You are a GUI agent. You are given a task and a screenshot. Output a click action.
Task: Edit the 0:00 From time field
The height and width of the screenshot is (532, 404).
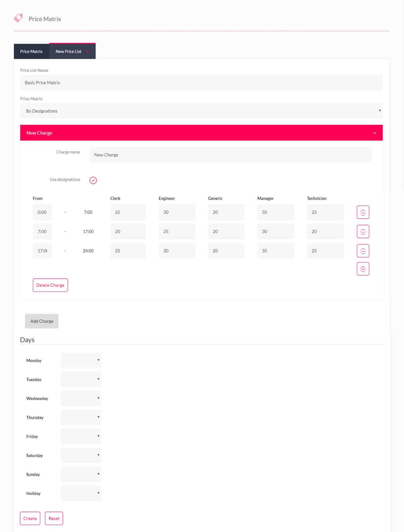click(42, 212)
